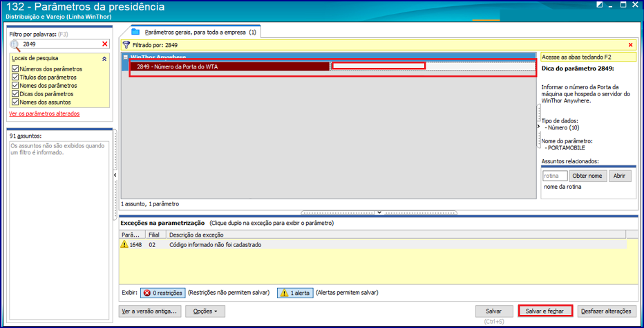Click the 'Abrir' button

tap(619, 176)
